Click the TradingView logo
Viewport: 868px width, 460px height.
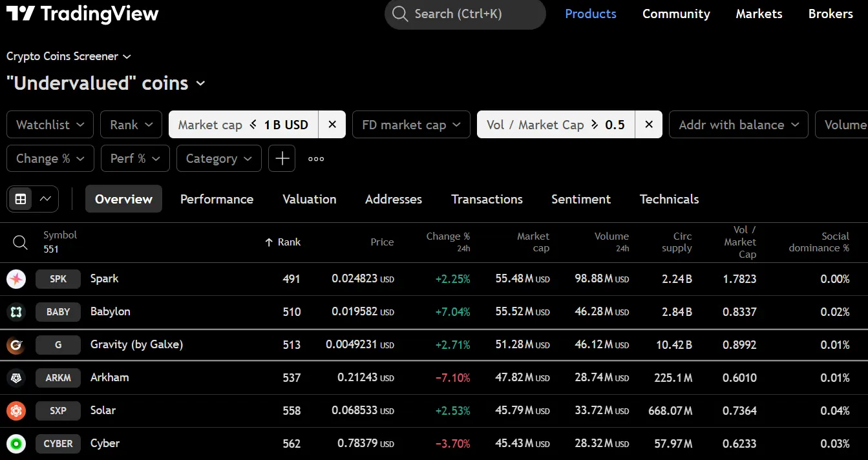click(82, 14)
